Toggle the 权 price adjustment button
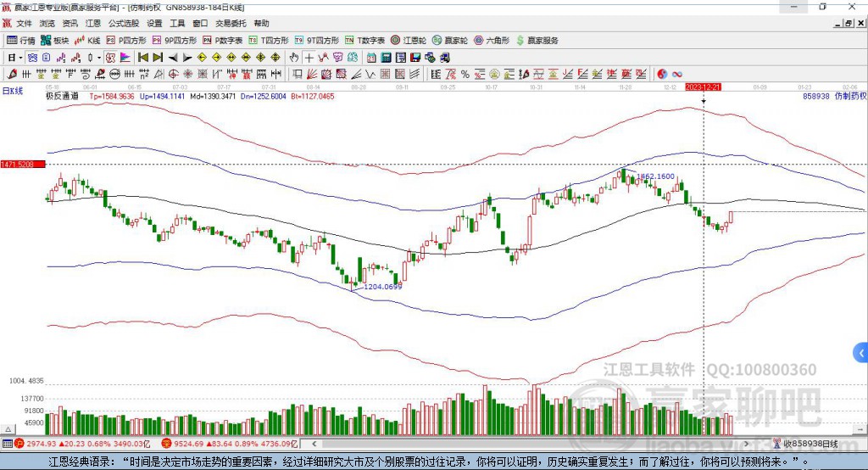Viewport: 868px width, 470px height. click(111, 58)
